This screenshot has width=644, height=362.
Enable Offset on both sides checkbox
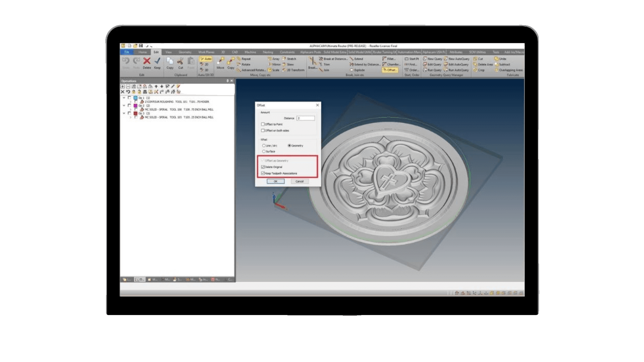[263, 130]
